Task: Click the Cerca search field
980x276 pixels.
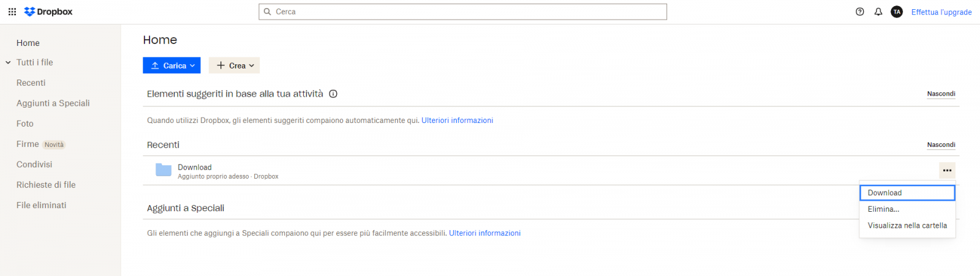Action: pos(463,12)
